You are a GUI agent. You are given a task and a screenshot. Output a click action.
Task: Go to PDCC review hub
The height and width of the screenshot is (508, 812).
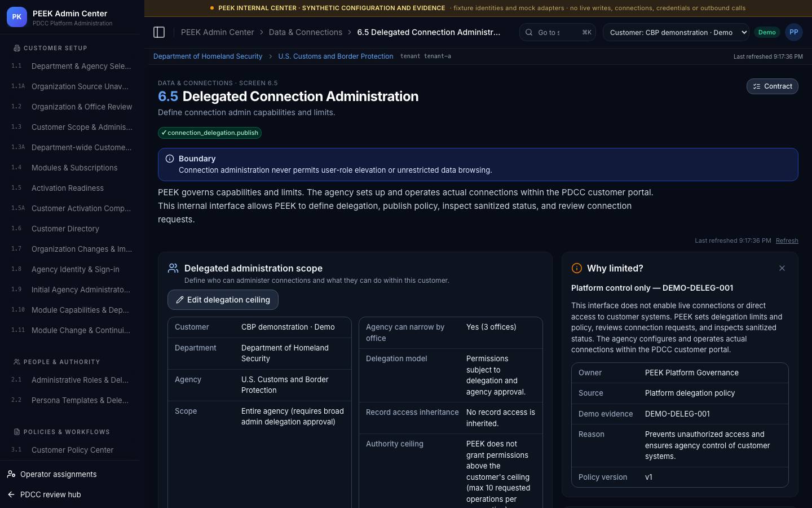click(51, 494)
